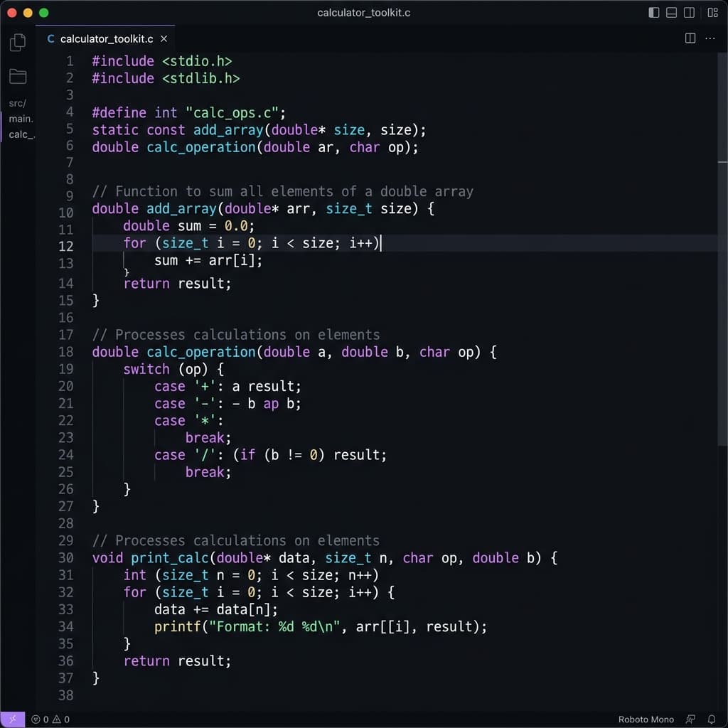Open the warnings count in status bar
728x728 pixels.
[x=61, y=719]
